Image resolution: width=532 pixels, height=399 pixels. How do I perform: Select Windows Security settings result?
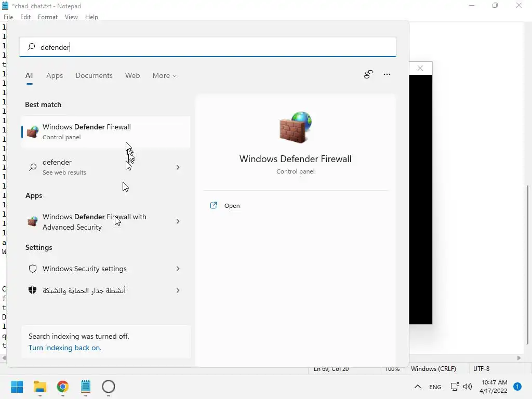[x=105, y=269]
